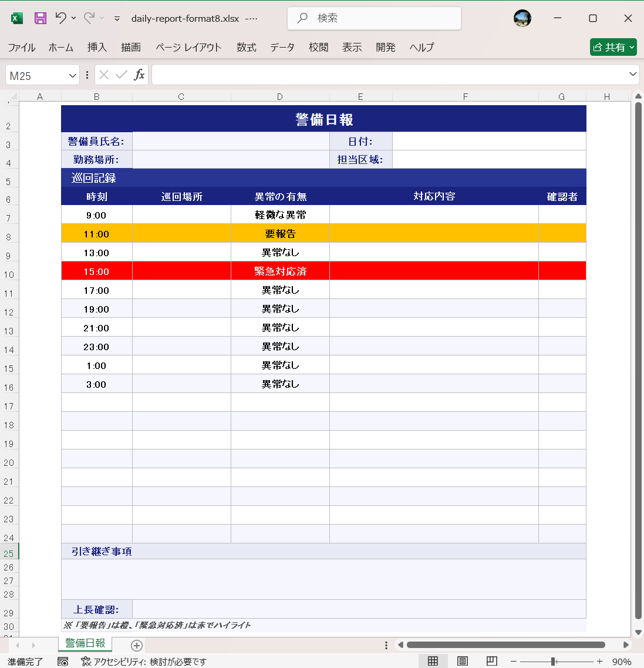Image resolution: width=644 pixels, height=668 pixels.
Task: Switch to the 挿入 ribbon tab
Action: tap(97, 47)
